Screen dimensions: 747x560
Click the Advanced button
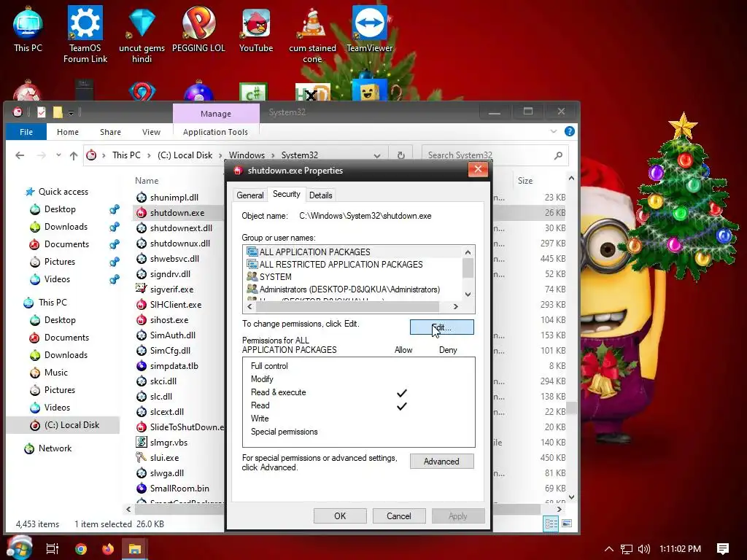click(x=441, y=462)
